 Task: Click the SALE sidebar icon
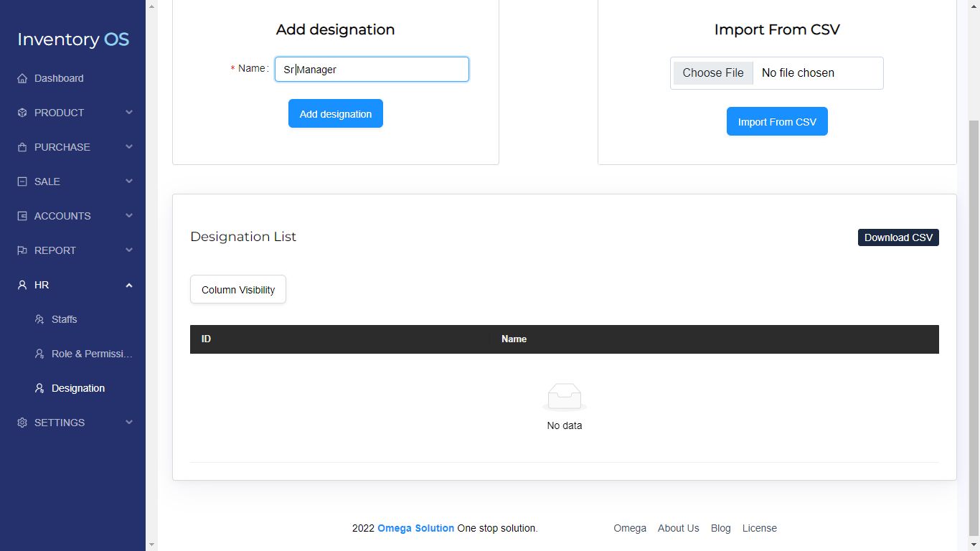[22, 182]
